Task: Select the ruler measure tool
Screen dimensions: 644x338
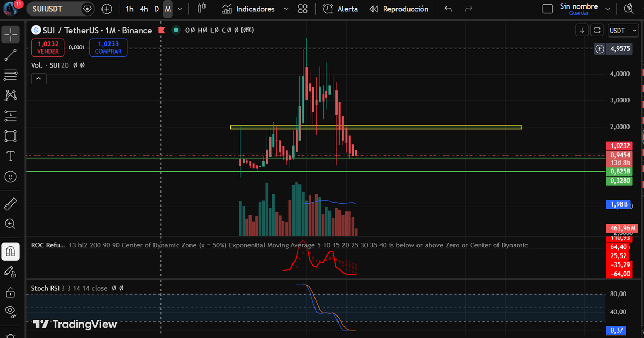Action: tap(11, 204)
